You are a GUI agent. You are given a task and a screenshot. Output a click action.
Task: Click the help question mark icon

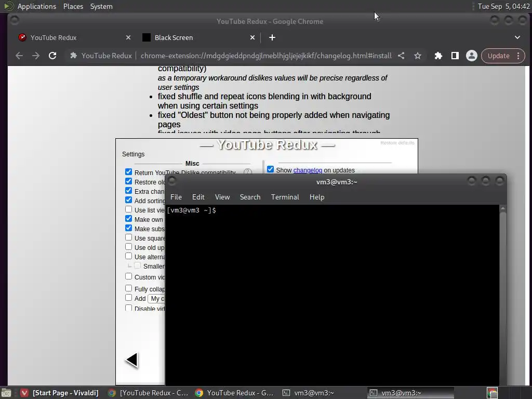(x=248, y=171)
